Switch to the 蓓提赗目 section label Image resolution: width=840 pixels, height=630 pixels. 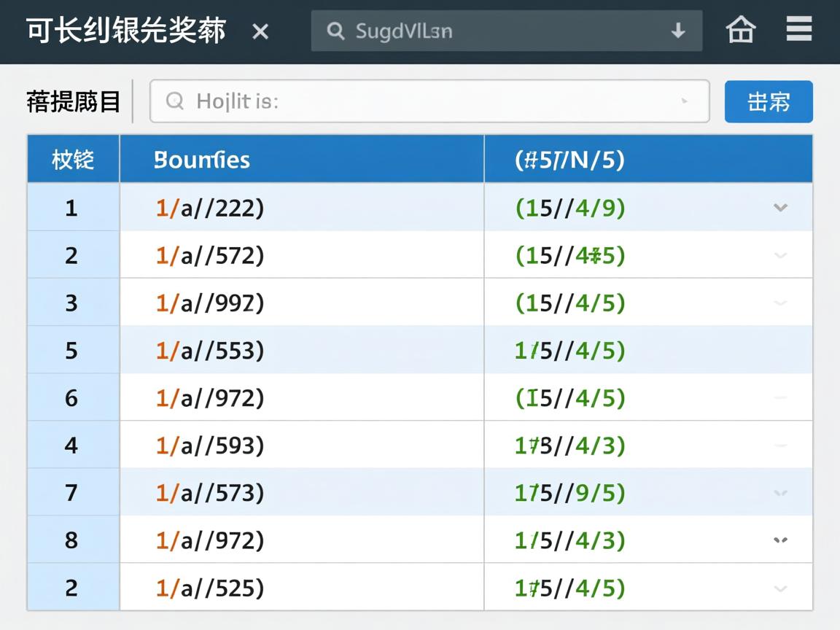[x=71, y=102]
